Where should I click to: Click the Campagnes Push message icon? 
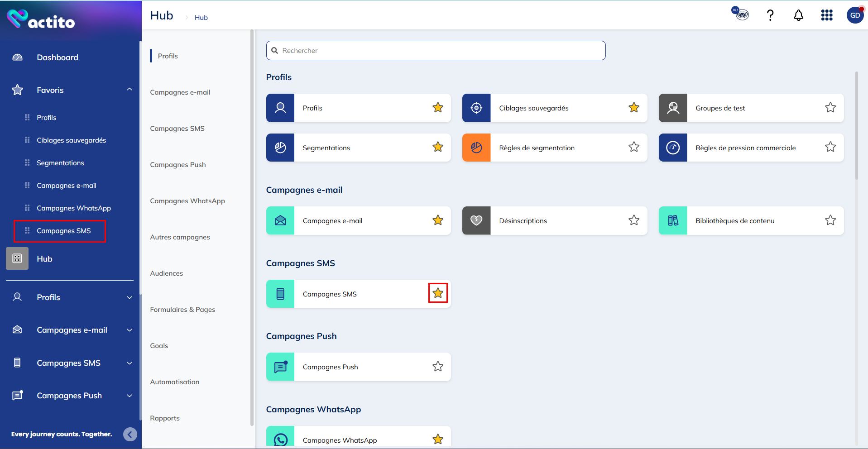click(x=280, y=367)
